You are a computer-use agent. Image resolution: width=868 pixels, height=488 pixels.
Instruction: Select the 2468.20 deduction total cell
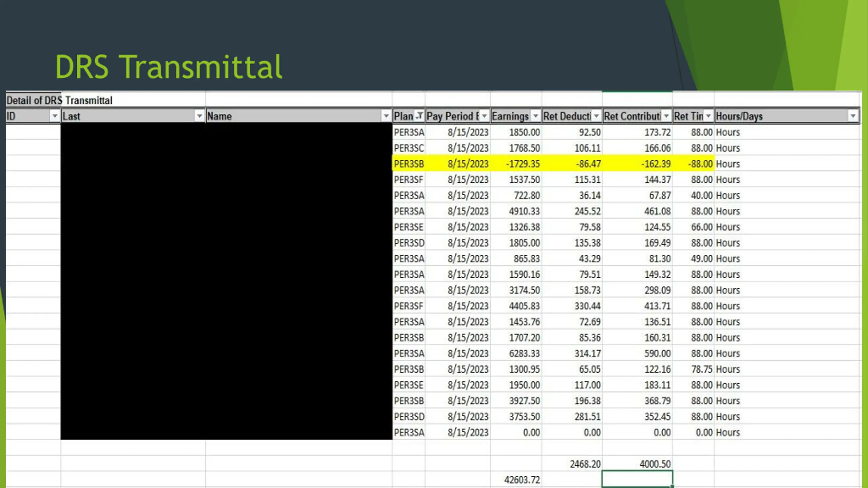(x=572, y=464)
